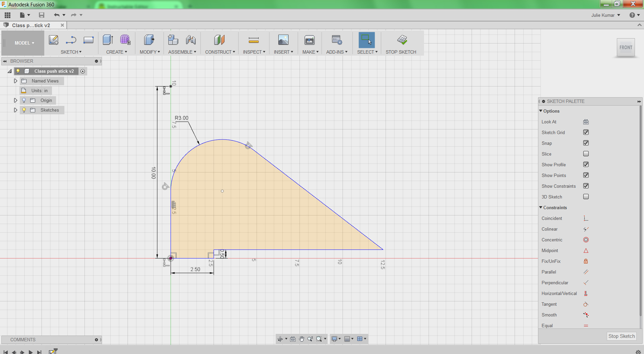The width and height of the screenshot is (644, 354).
Task: Toggle the Show Profile checkbox
Action: coord(586,165)
